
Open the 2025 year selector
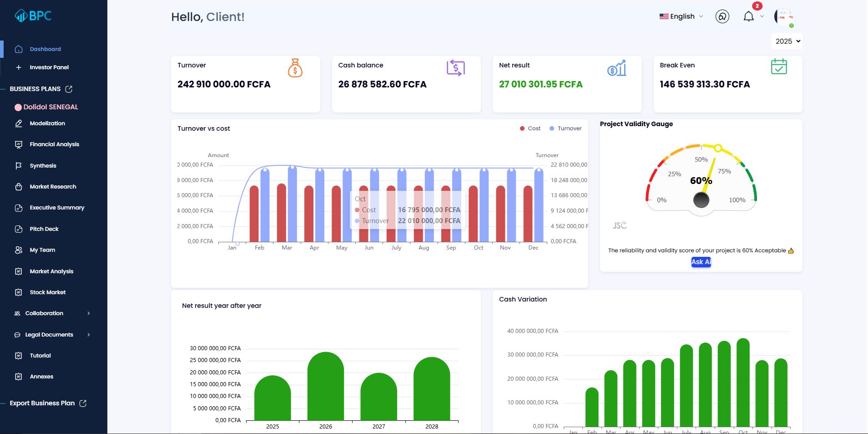786,41
